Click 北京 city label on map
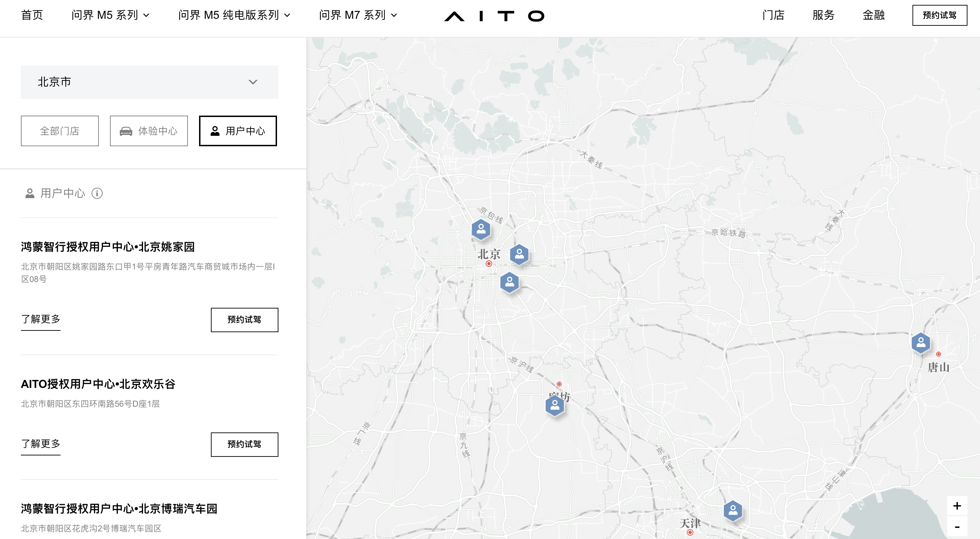The height and width of the screenshot is (539, 980). click(x=489, y=254)
